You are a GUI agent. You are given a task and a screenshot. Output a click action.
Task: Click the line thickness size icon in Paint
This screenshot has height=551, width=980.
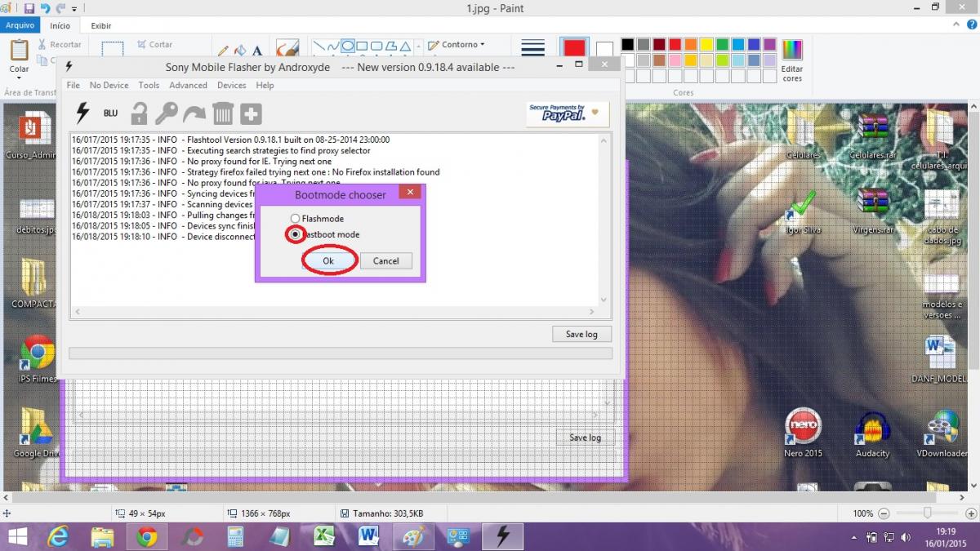point(532,47)
